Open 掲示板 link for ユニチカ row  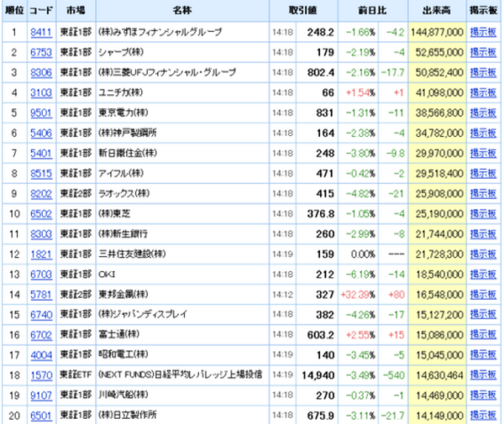click(x=483, y=93)
